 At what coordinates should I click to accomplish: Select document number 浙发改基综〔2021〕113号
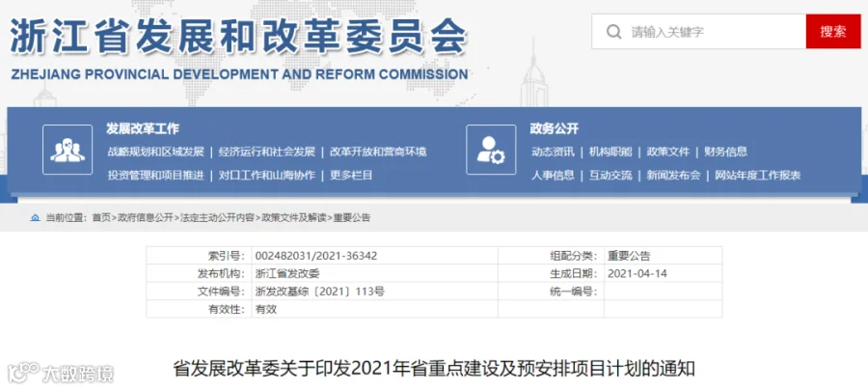coord(320,292)
